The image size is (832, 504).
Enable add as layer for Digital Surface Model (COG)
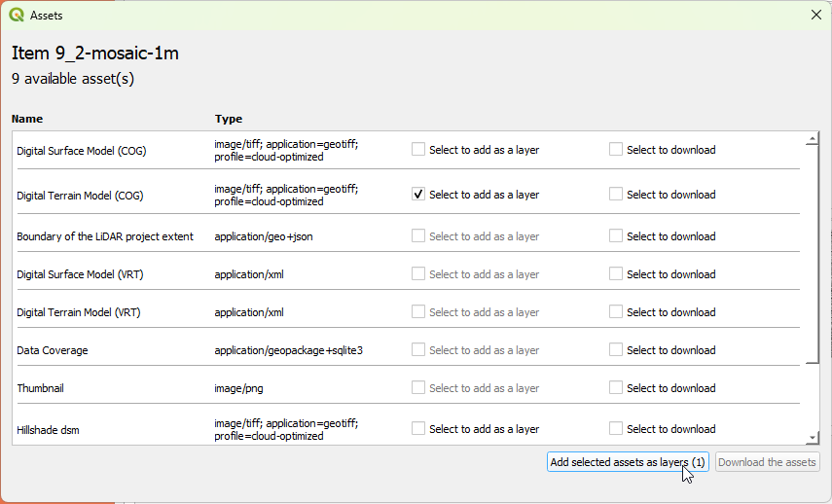click(418, 150)
